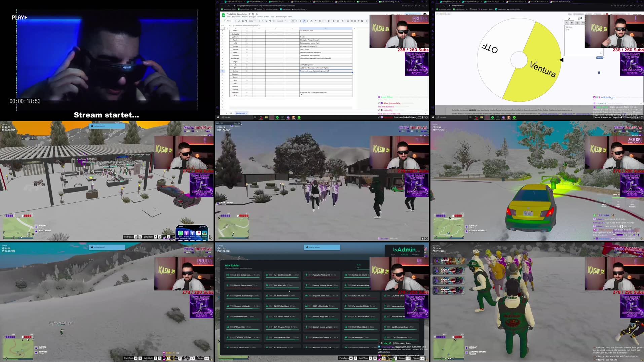Open Task View in Sheets frame taskbar
The image size is (644, 362).
[x=255, y=117]
